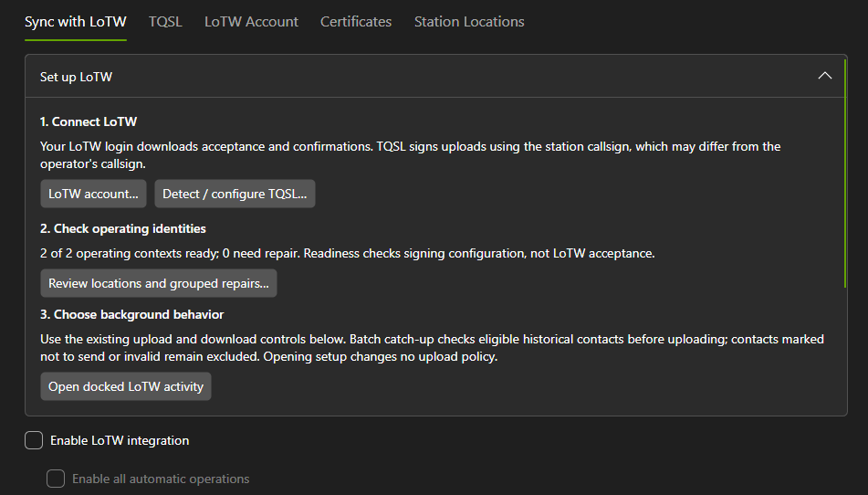Click the Set up LoTW header text
Viewport: 868px width, 495px height.
click(77, 77)
